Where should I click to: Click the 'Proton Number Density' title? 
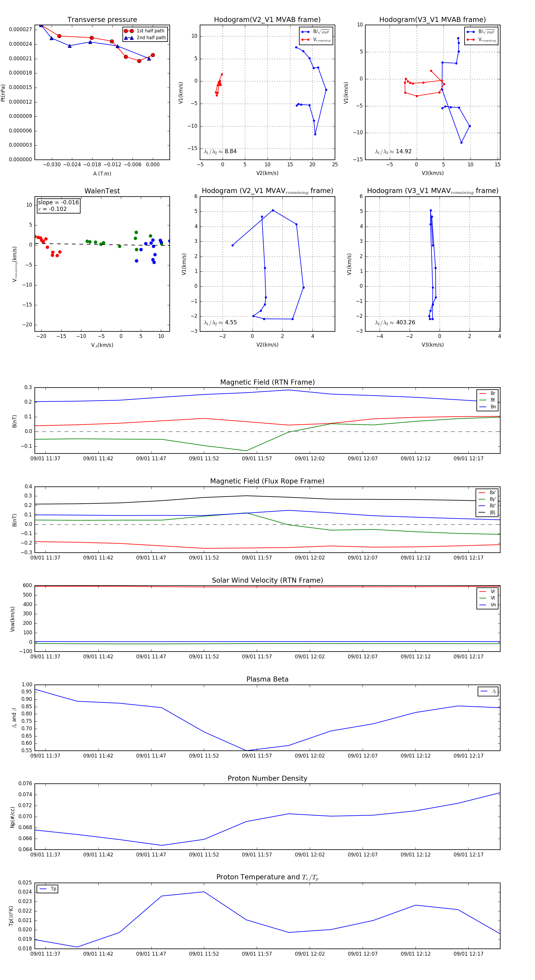click(267, 778)
